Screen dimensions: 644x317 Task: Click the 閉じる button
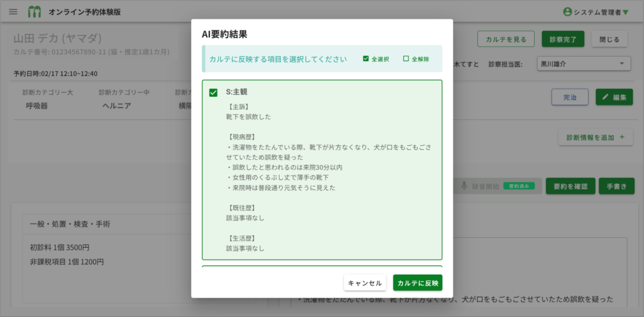(x=609, y=39)
